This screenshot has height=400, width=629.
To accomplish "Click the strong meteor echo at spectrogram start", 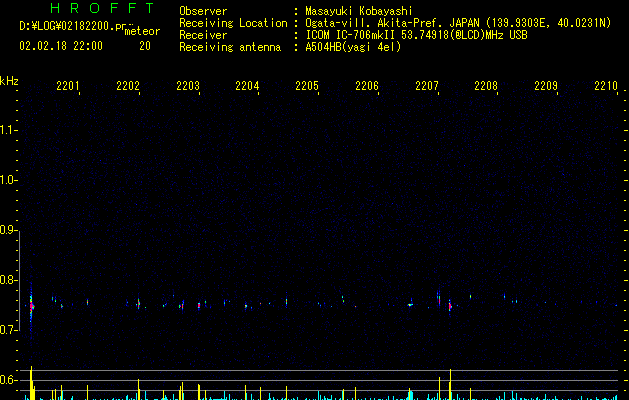I will [x=31, y=306].
